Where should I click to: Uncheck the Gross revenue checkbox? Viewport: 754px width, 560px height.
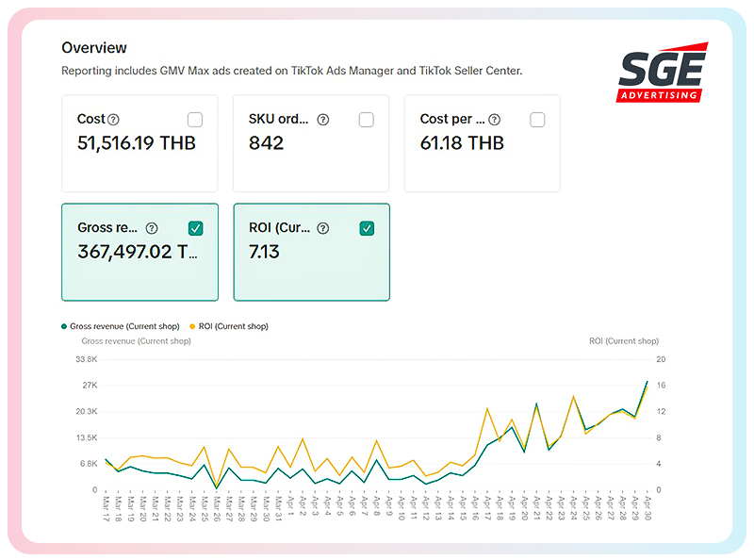coord(195,228)
